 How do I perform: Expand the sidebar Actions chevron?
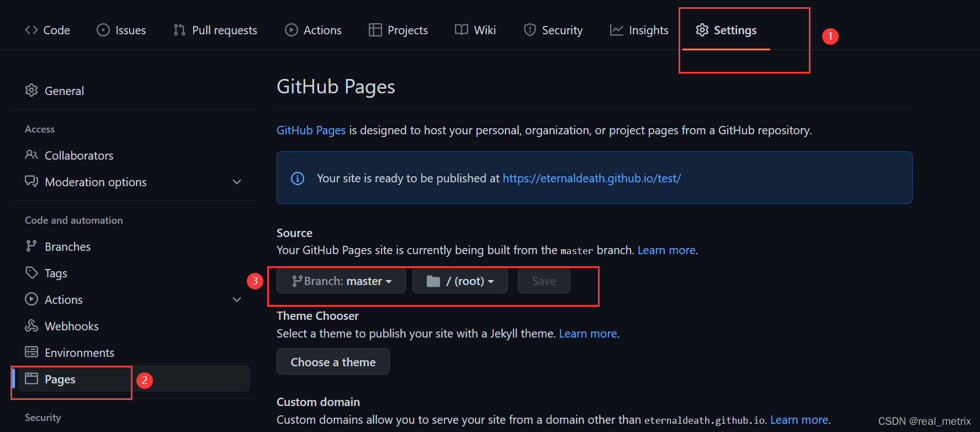[237, 299]
